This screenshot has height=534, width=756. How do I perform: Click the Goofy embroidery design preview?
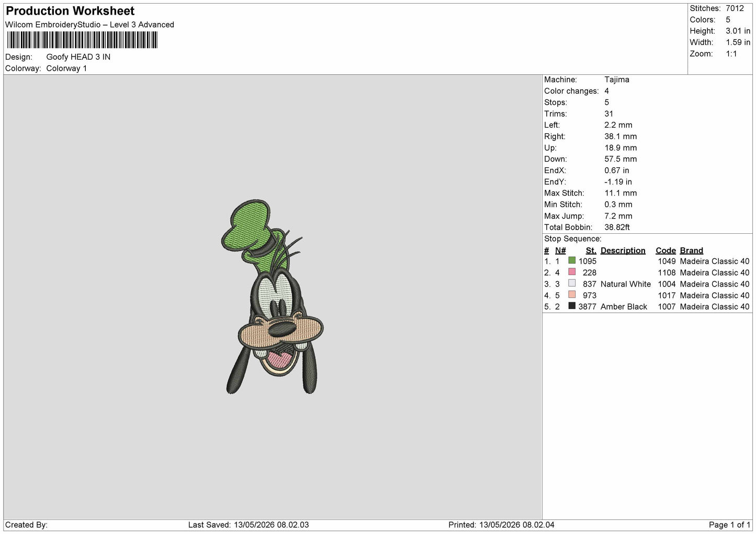273,297
